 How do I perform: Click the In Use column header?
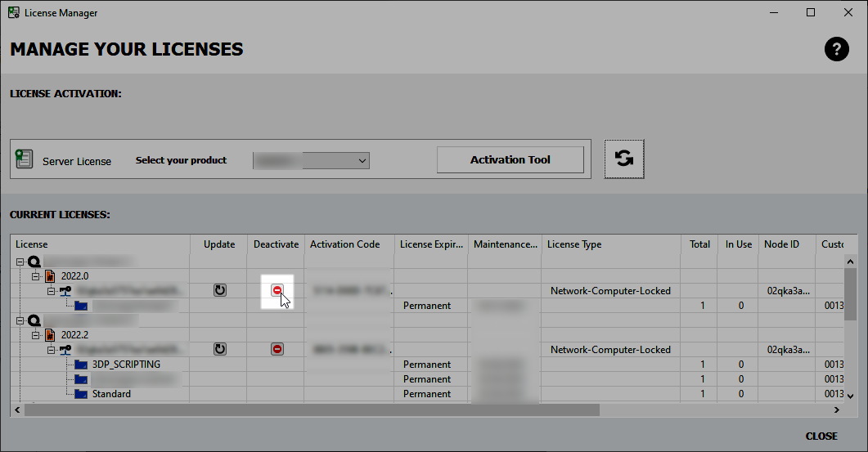[x=738, y=244]
